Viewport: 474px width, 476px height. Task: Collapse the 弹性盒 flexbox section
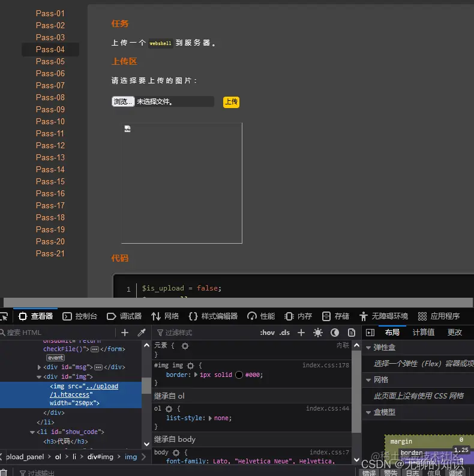pyautogui.click(x=368, y=348)
